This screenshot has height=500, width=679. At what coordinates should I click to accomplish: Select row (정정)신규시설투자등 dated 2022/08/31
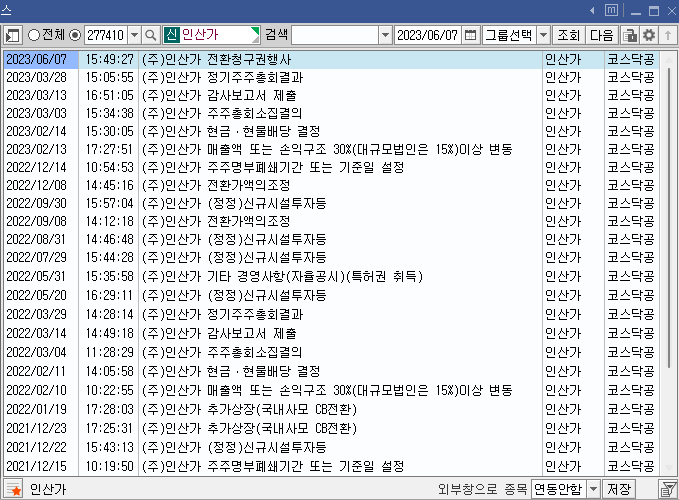pos(331,239)
